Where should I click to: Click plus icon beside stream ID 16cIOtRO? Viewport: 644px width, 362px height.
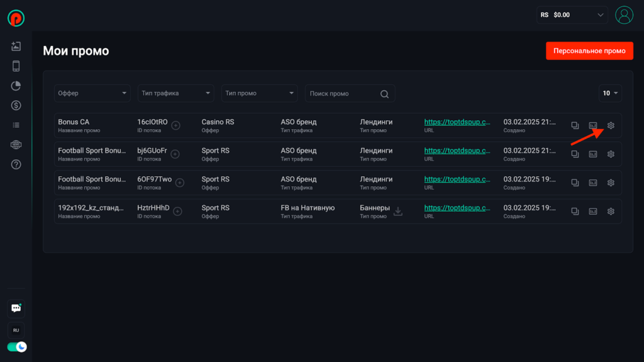176,125
